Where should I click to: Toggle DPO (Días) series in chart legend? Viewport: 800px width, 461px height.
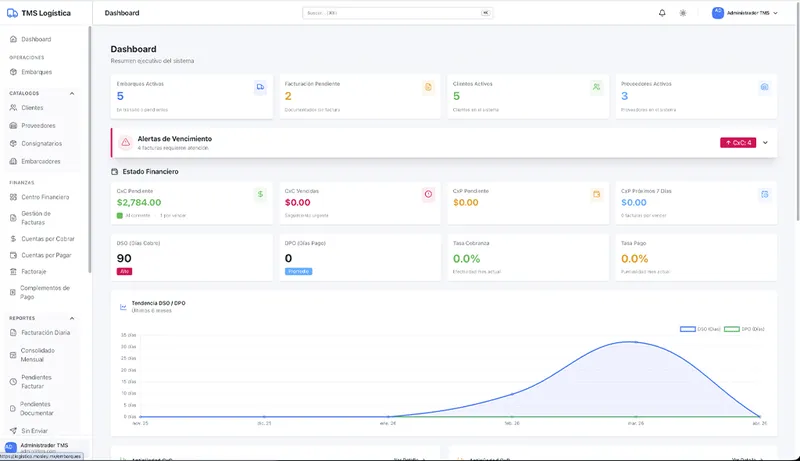(745, 328)
